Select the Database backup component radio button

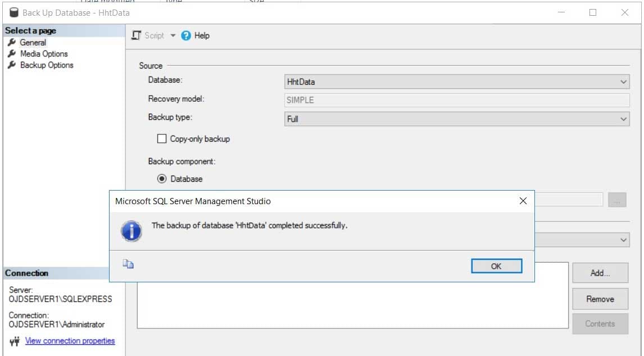[162, 179]
